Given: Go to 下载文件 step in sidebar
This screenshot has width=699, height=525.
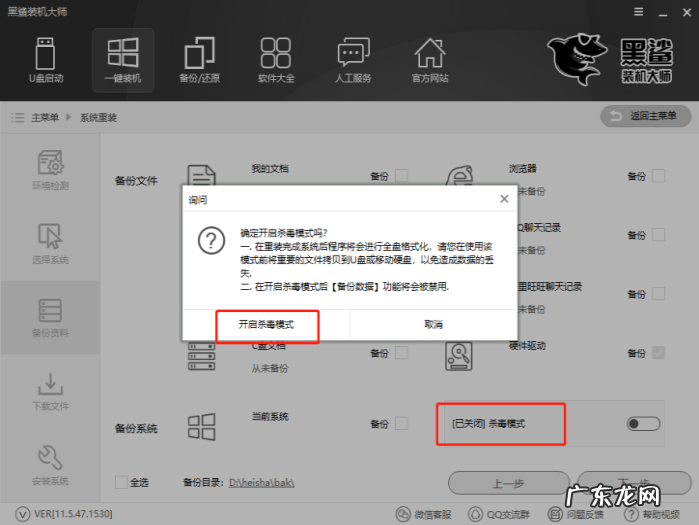Looking at the screenshot, I should 50,391.
